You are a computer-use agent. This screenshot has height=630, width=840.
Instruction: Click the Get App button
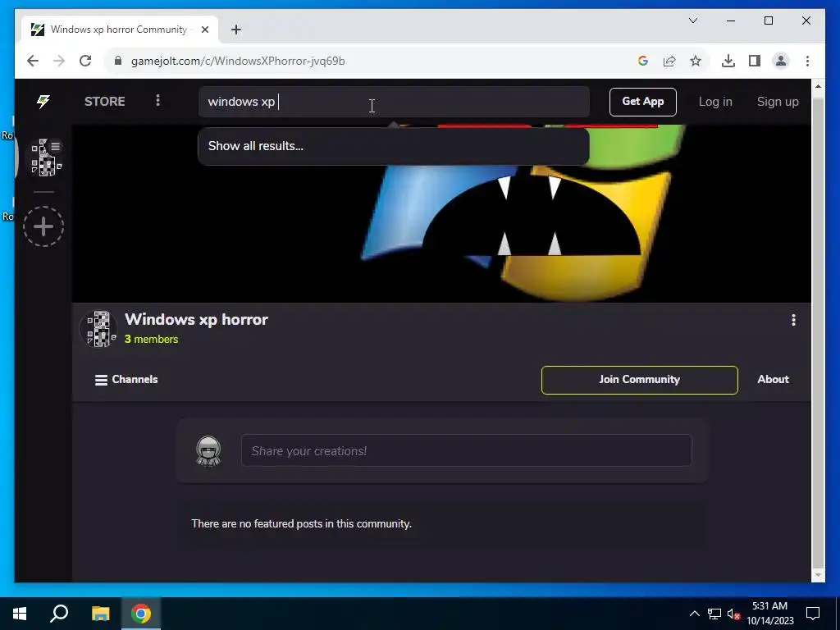(x=643, y=102)
